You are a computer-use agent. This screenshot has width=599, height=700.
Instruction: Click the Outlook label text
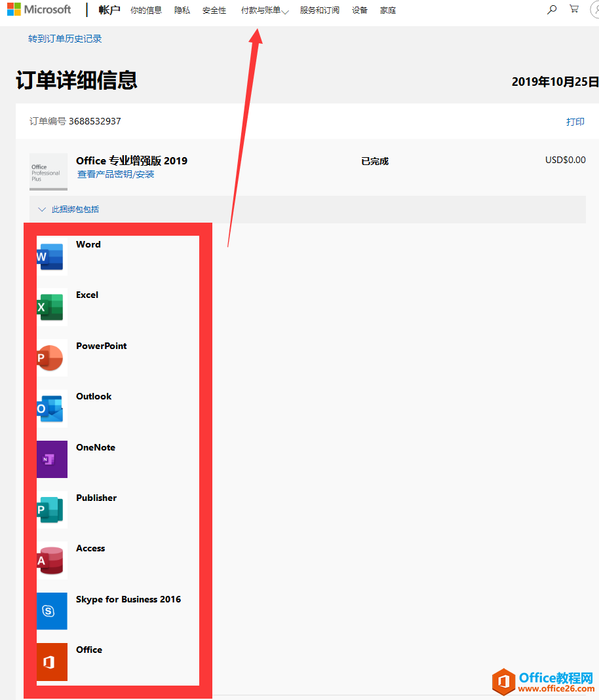pyautogui.click(x=94, y=396)
